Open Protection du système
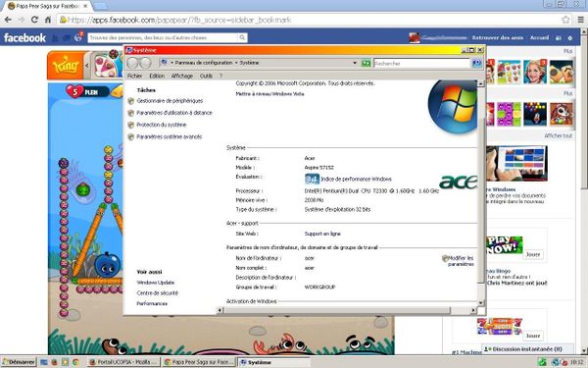 162,125
